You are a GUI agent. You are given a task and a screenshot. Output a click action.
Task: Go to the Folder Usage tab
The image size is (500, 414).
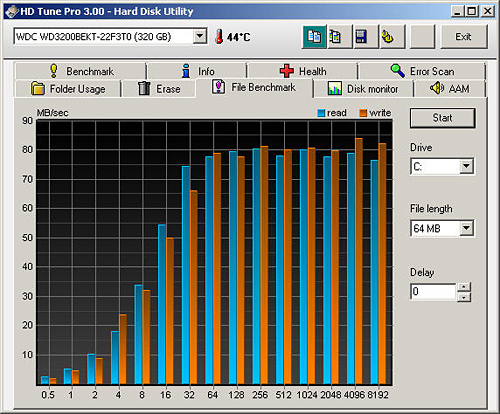click(x=68, y=89)
